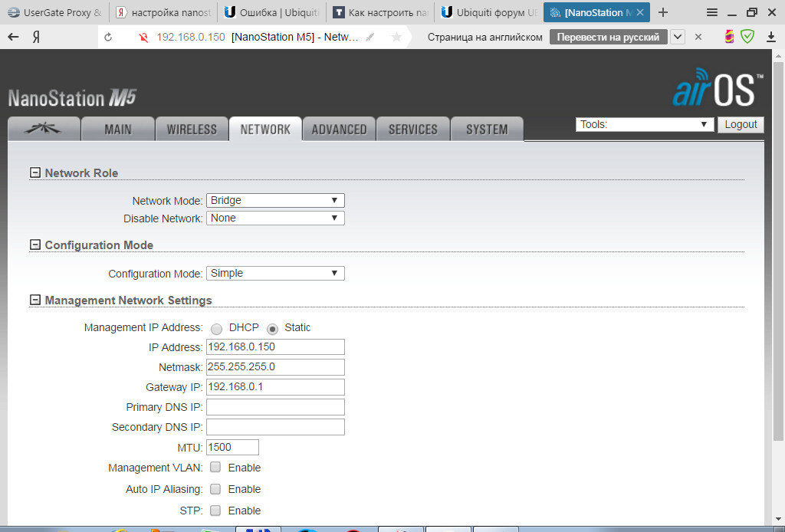Click the Yandex home icon
The image size is (785, 532).
coord(36,37)
